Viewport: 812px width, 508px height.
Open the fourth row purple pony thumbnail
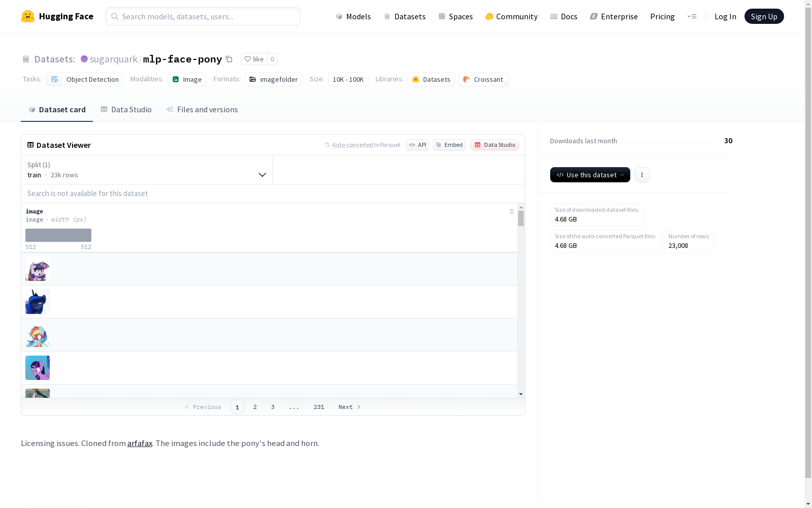point(38,368)
